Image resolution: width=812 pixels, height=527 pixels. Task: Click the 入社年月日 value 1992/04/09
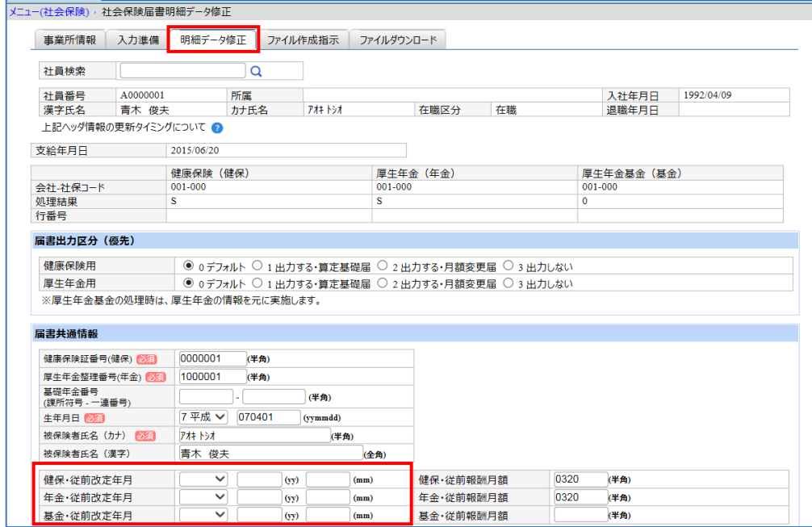707,95
